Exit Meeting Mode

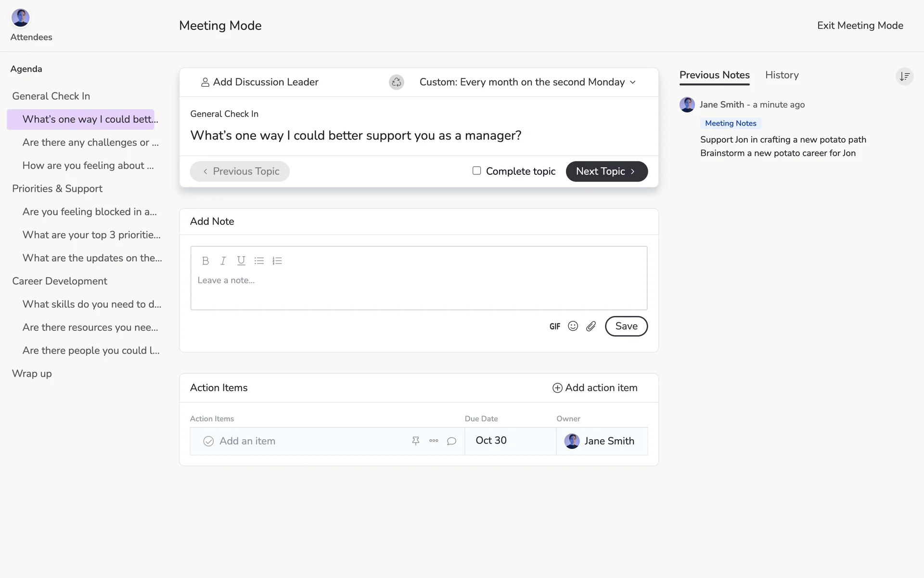tap(860, 26)
